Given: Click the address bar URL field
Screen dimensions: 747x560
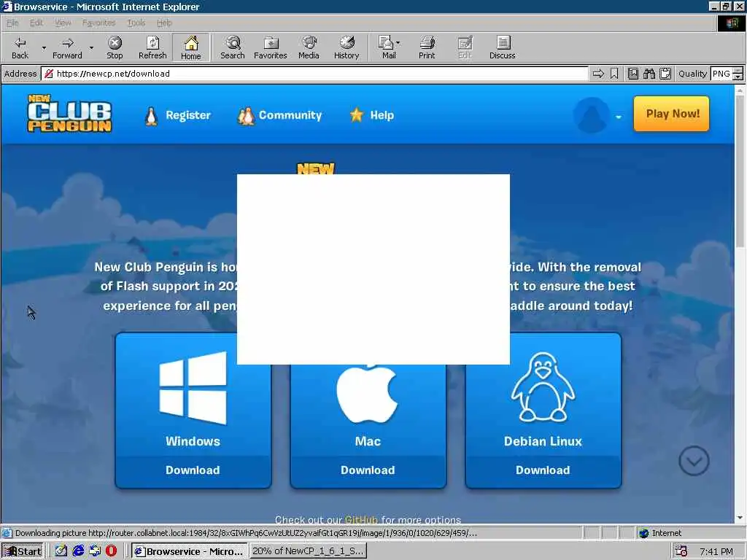Looking at the screenshot, I should click(314, 74).
